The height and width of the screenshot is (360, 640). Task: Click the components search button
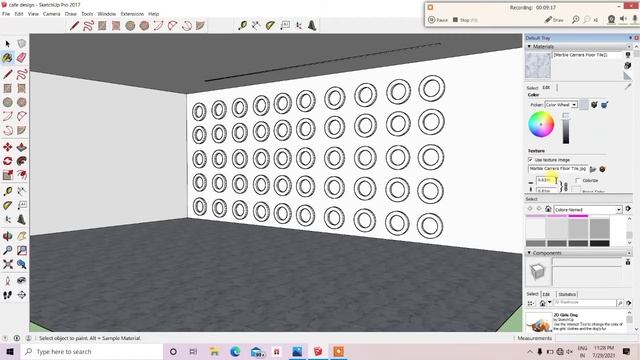pyautogui.click(x=620, y=303)
